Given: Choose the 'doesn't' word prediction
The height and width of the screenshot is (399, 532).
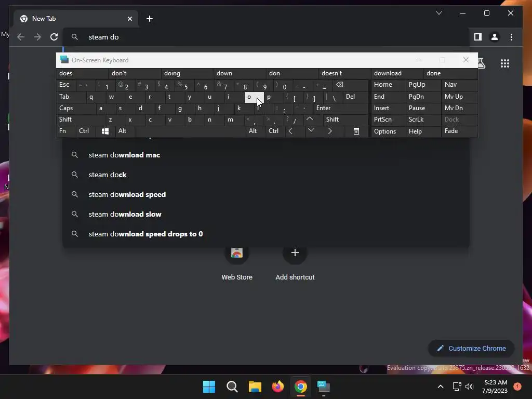Looking at the screenshot, I should pos(345,73).
